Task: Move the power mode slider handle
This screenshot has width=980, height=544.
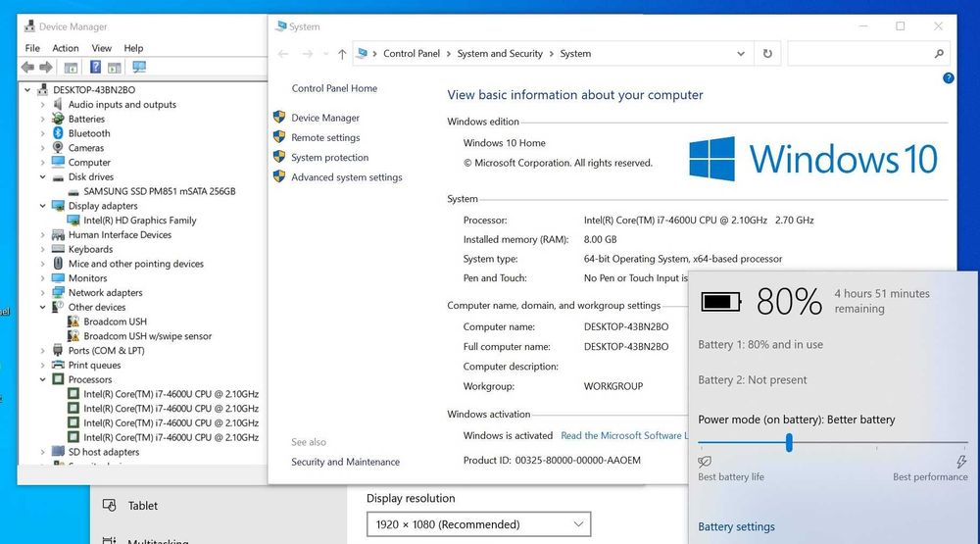Action: tap(789, 443)
